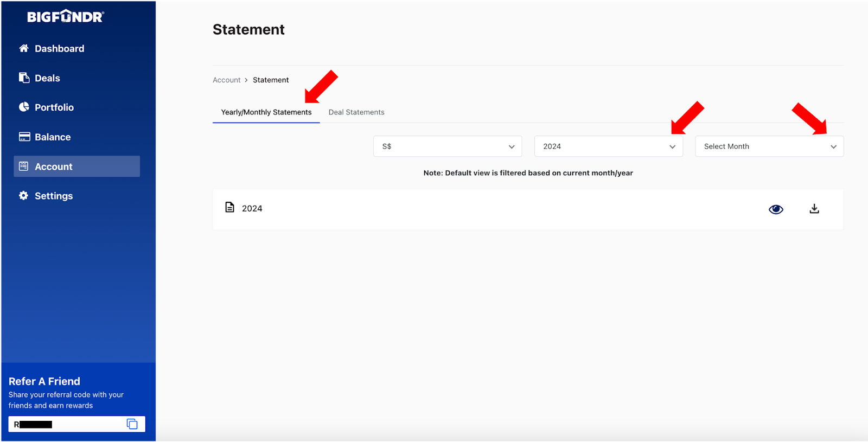Select Account in the sidebar
Screen dimensions: 868x442
[x=76, y=166]
